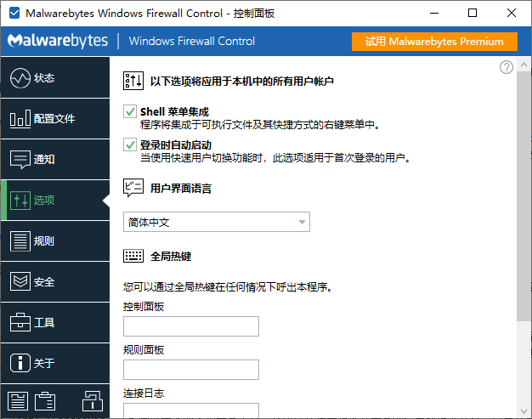Click the app checkbox icon in title bar
Image resolution: width=532 pixels, height=419 pixels.
tap(14, 14)
